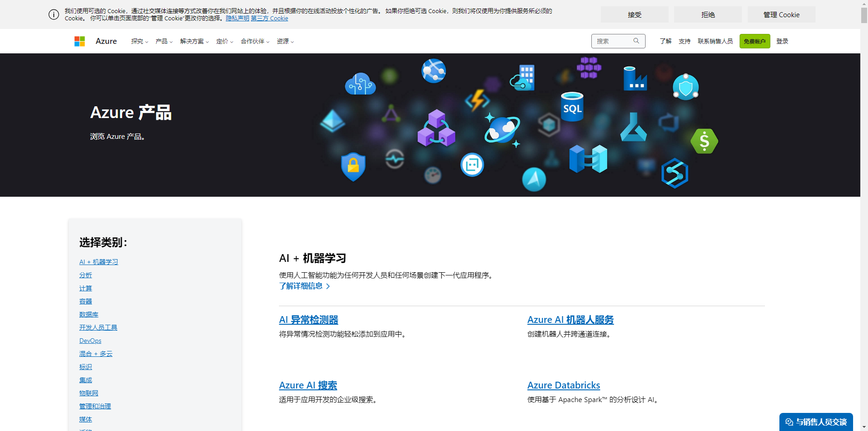Select DevOps category

90,341
